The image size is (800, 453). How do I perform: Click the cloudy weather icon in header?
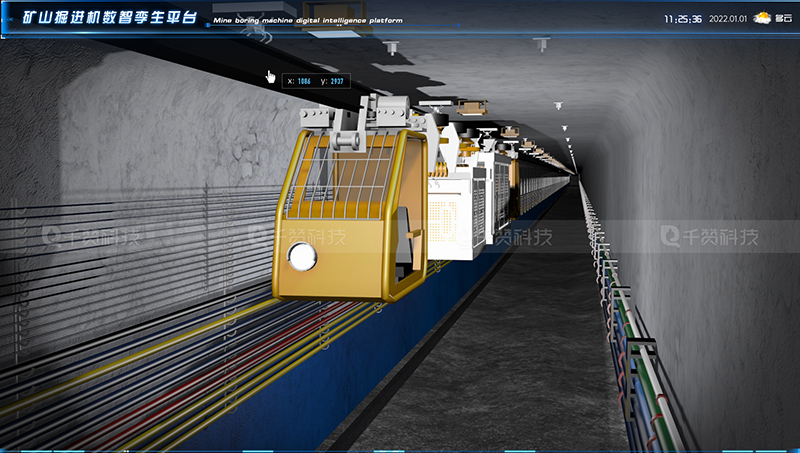(762, 18)
